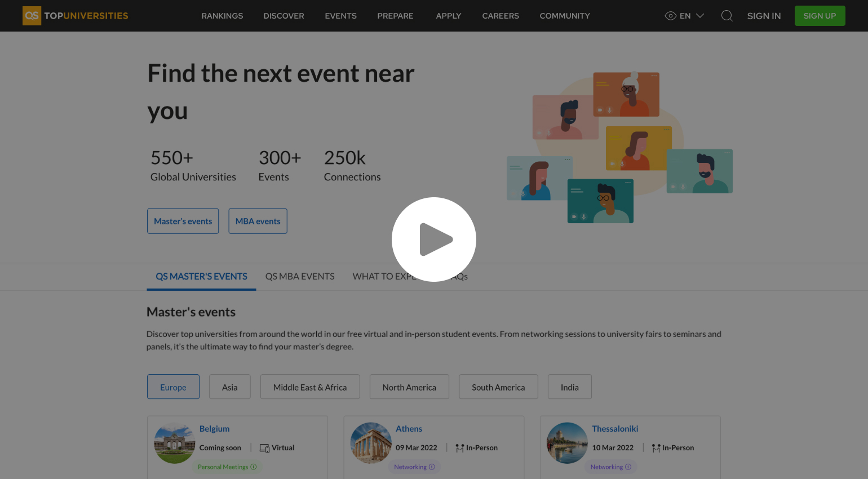Screen dimensions: 868x479
Task: Click the green Sign Up button
Action: [x=820, y=16]
